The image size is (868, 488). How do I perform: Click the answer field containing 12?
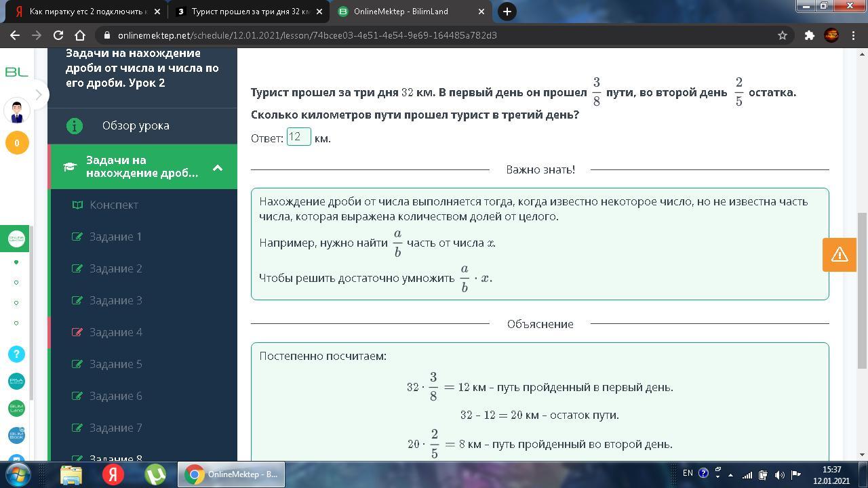coord(298,137)
